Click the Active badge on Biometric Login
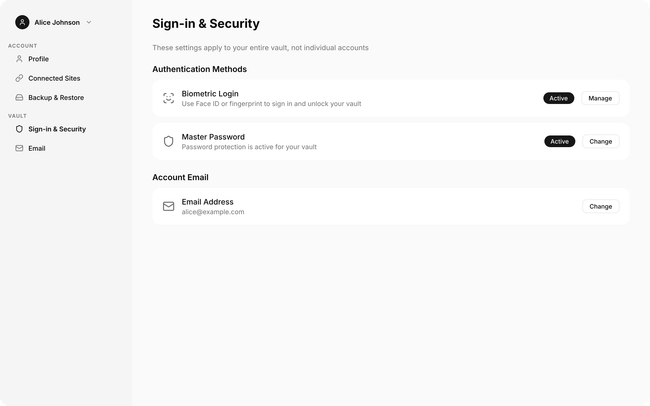This screenshot has height=406, width=650. [x=559, y=98]
